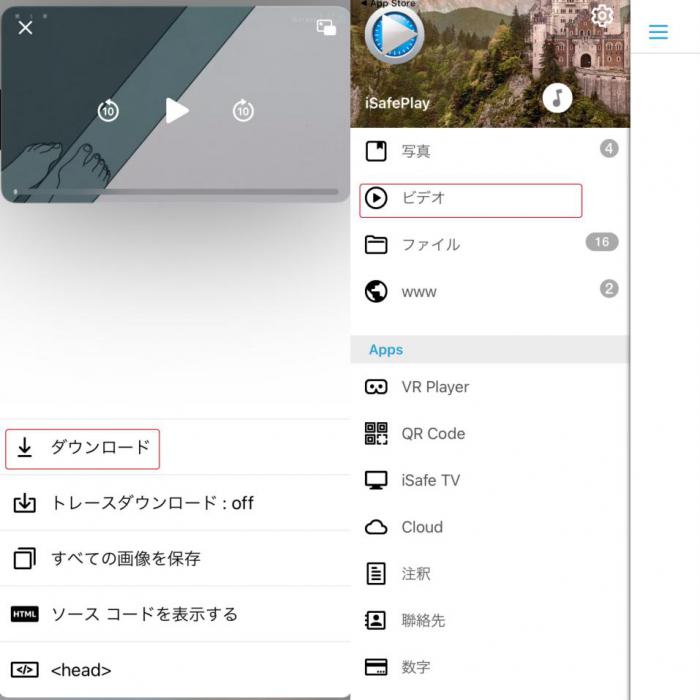700x700 pixels.
Task: Click the stacked squares save-images icon
Action: pyautogui.click(x=25, y=558)
